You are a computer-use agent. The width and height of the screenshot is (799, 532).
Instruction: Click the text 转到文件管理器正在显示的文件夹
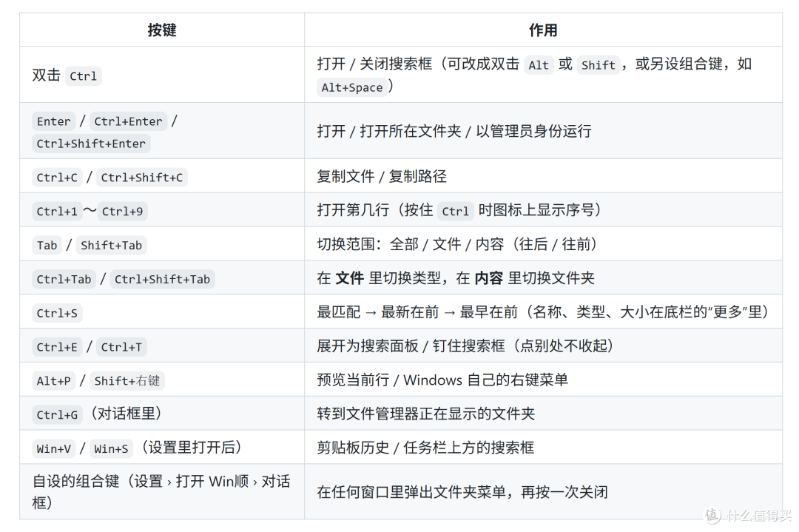[x=425, y=414]
